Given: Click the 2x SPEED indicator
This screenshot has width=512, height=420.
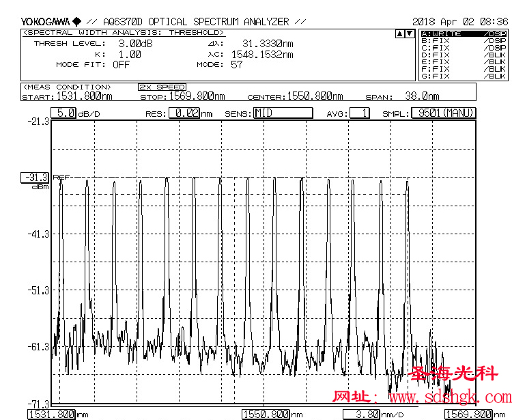Looking at the screenshot, I should click(162, 87).
